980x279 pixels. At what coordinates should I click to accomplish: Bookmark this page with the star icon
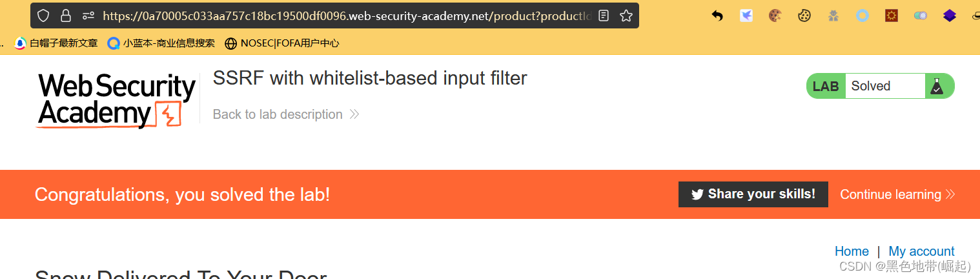(x=626, y=15)
